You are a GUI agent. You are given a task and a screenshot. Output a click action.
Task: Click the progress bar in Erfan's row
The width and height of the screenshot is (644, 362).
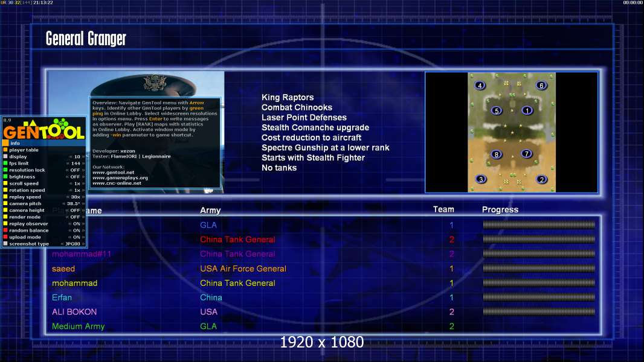tap(539, 297)
